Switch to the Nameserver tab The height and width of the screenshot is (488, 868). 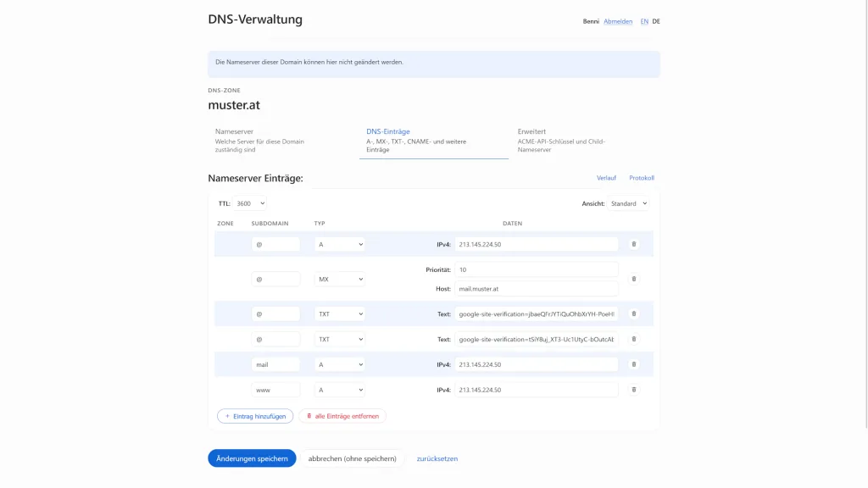pos(282,141)
